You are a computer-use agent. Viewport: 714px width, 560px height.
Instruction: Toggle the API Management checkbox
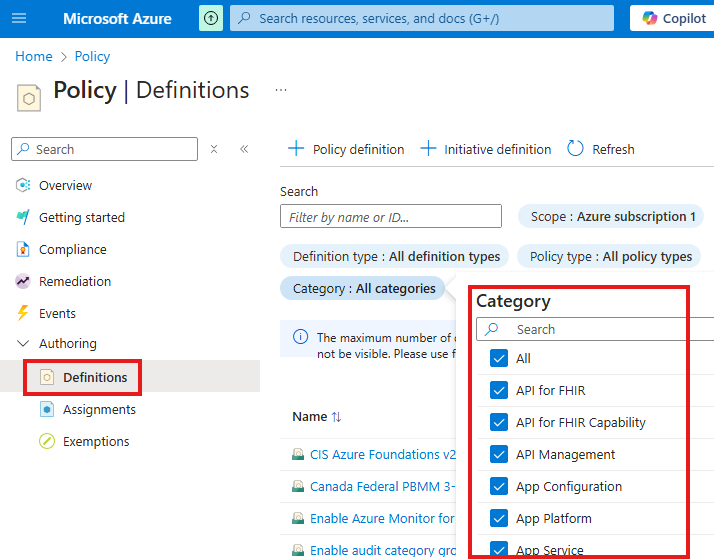(499, 454)
